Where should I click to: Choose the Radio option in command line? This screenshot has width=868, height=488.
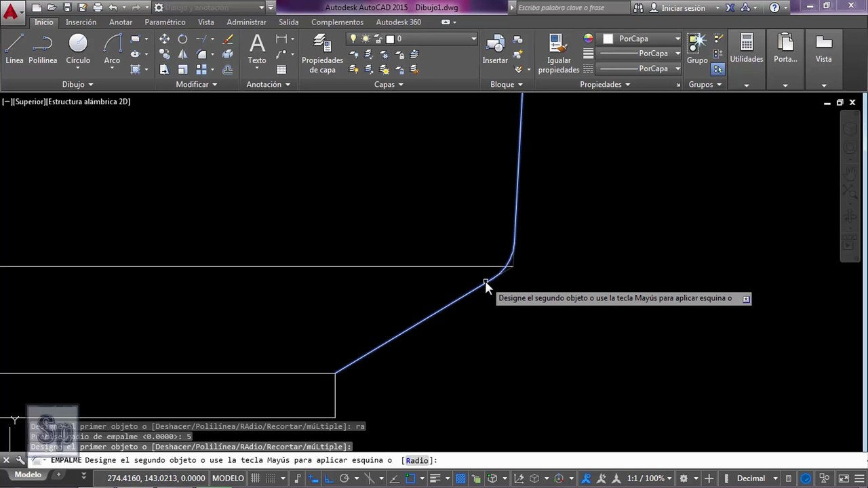point(417,460)
